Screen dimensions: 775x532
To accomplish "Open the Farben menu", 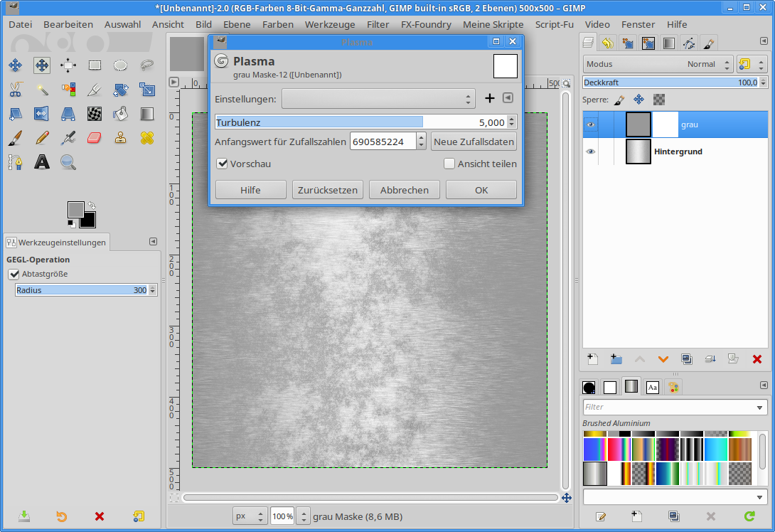I will 278,24.
